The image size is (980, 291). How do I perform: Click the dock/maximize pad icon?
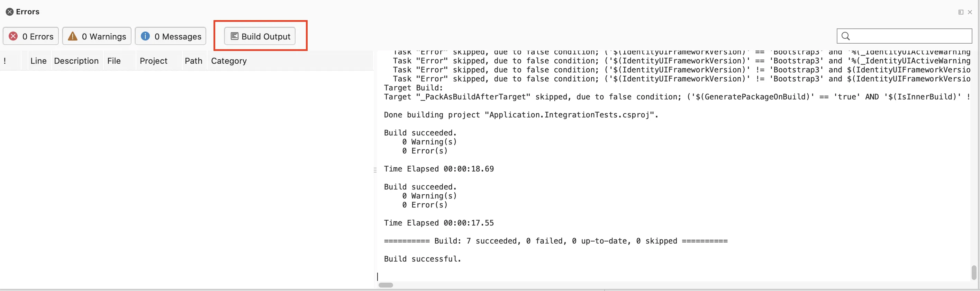coord(961,12)
